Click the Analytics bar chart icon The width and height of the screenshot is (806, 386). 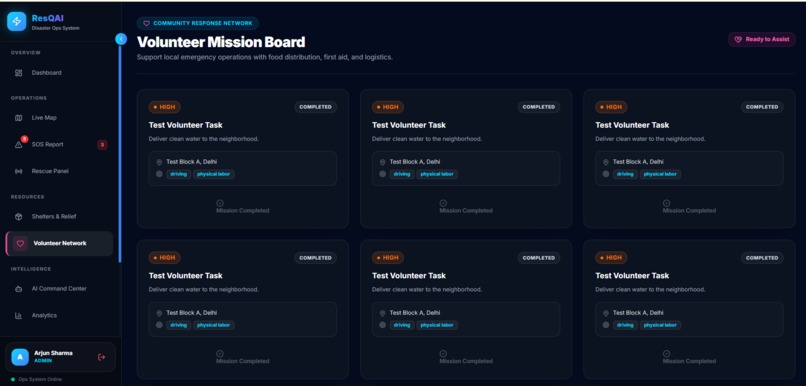(x=19, y=316)
